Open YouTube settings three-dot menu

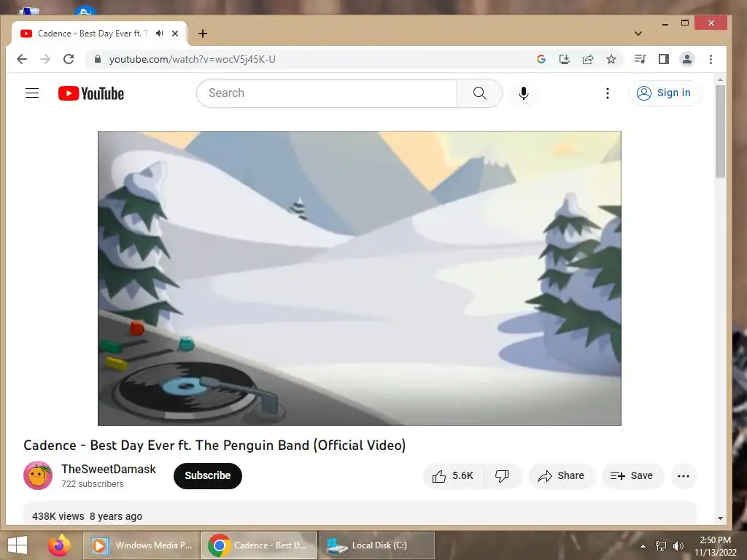click(x=608, y=93)
